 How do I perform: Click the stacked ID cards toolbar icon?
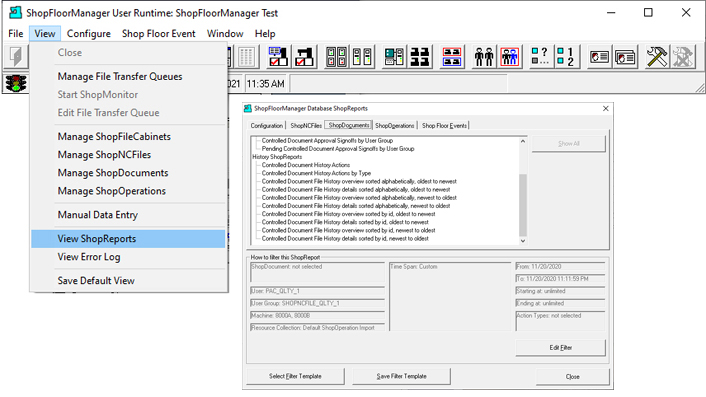click(x=625, y=57)
